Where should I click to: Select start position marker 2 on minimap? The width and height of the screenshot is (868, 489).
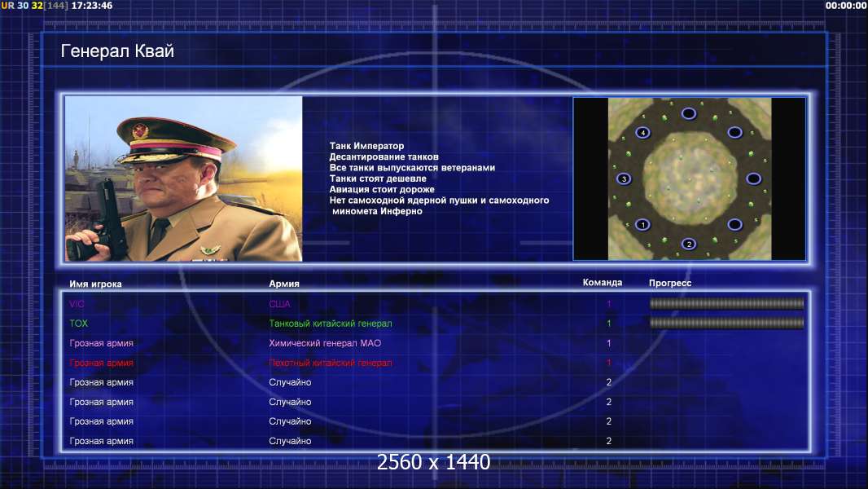689,244
